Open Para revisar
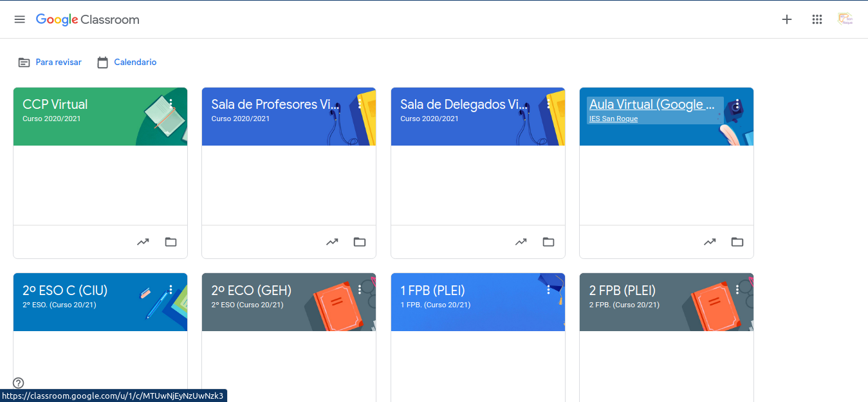 coord(50,62)
